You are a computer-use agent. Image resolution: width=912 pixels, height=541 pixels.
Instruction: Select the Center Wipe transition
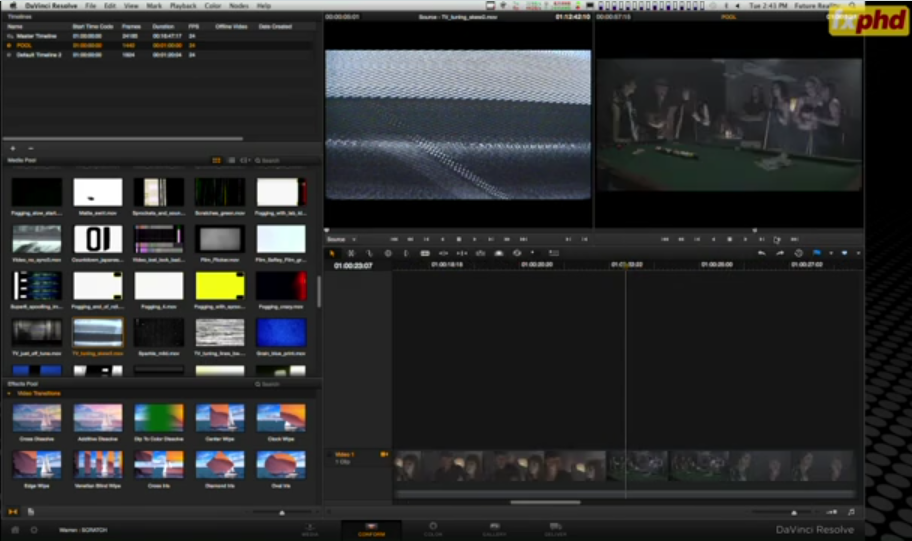(220, 418)
